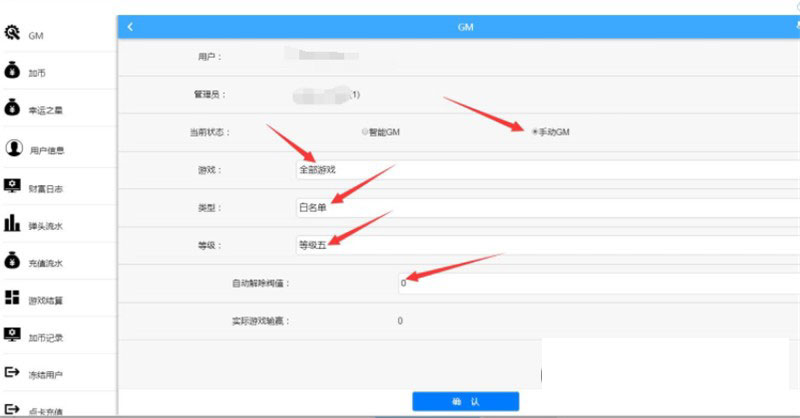
Task: Click the 加币记录 monitor icon
Action: [12, 335]
